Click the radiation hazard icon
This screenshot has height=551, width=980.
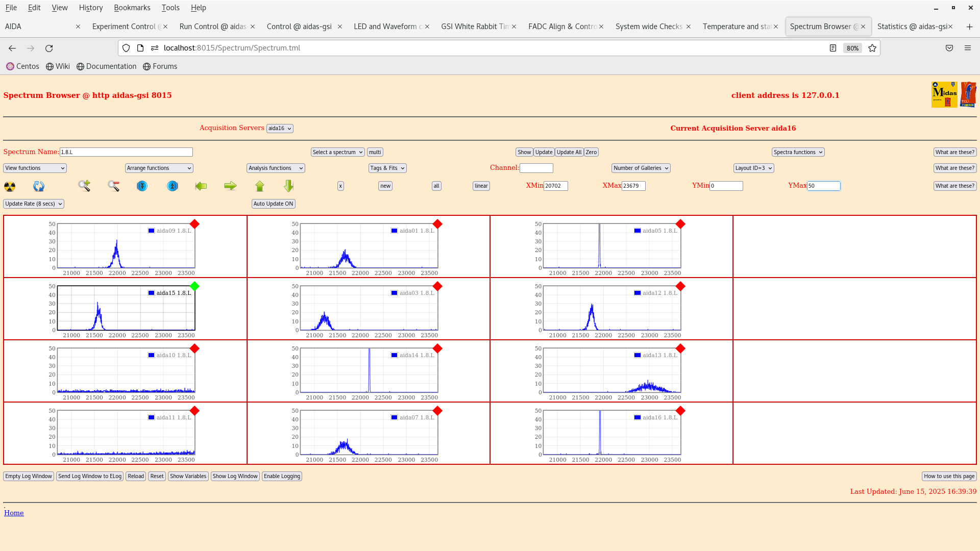10,186
